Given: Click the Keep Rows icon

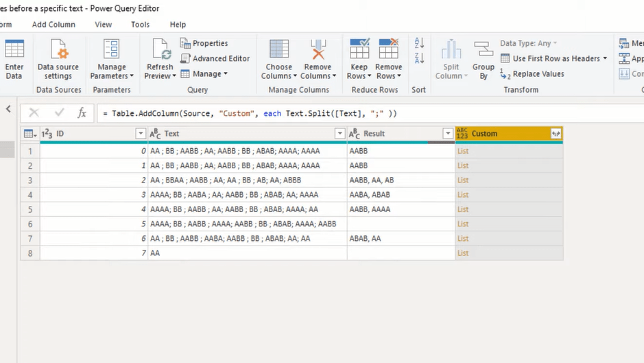Looking at the screenshot, I should click(359, 49).
